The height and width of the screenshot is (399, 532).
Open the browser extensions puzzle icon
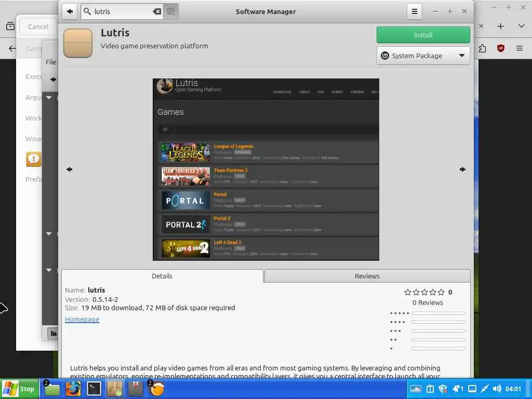pyautogui.click(x=482, y=48)
